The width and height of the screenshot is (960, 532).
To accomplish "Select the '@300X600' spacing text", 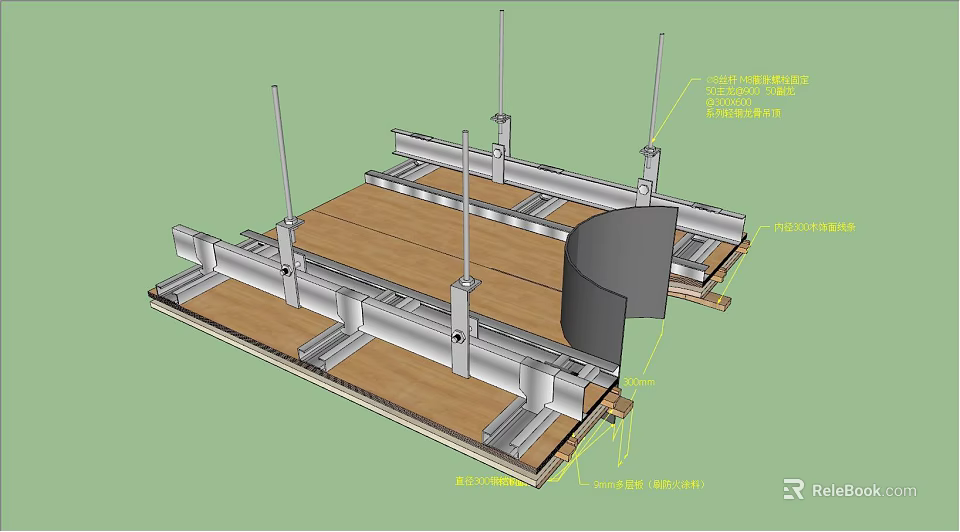I will [728, 102].
